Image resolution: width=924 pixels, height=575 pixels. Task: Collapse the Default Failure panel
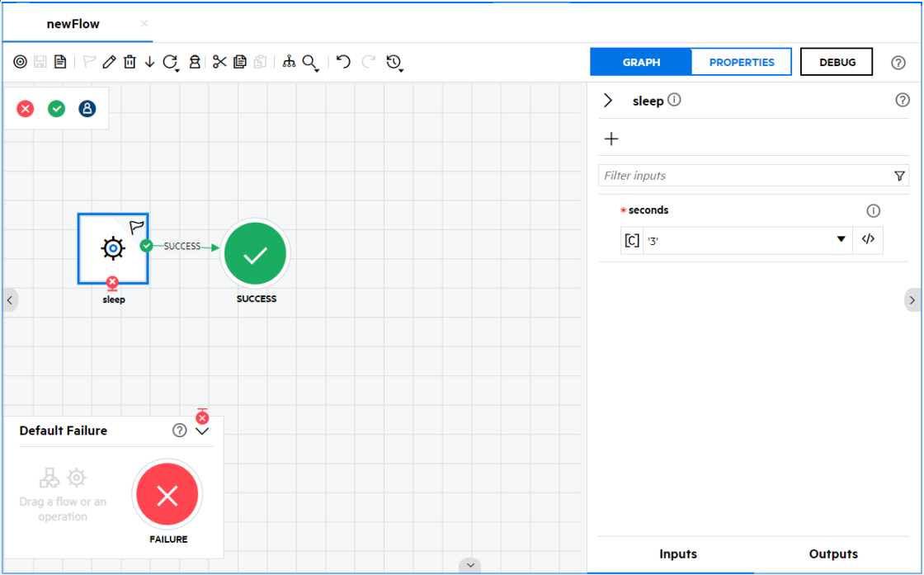(x=202, y=431)
